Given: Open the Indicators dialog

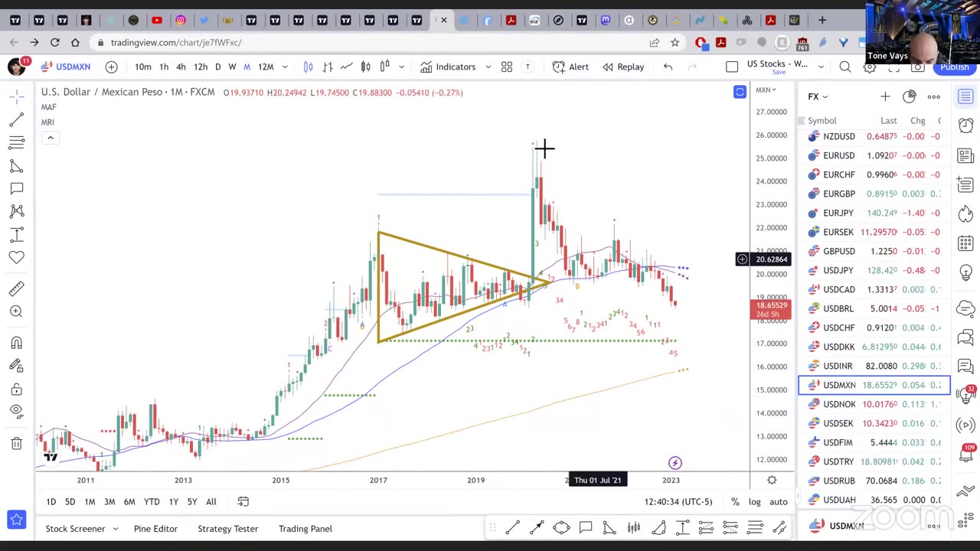Looking at the screenshot, I should tap(448, 67).
